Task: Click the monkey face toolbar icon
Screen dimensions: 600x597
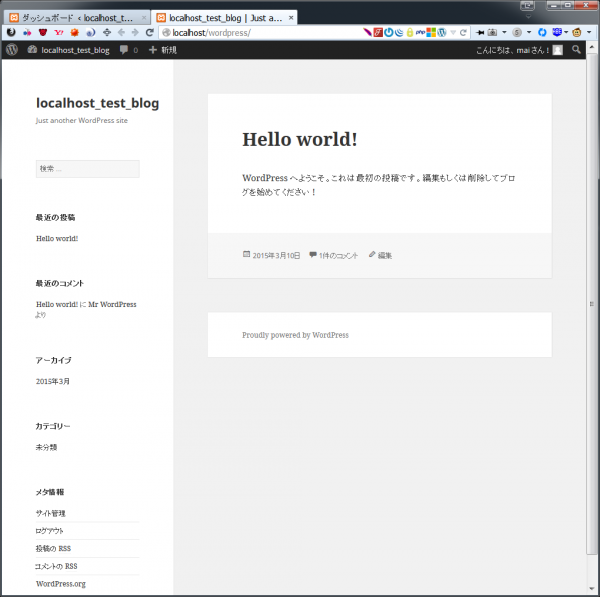Action: (x=577, y=33)
